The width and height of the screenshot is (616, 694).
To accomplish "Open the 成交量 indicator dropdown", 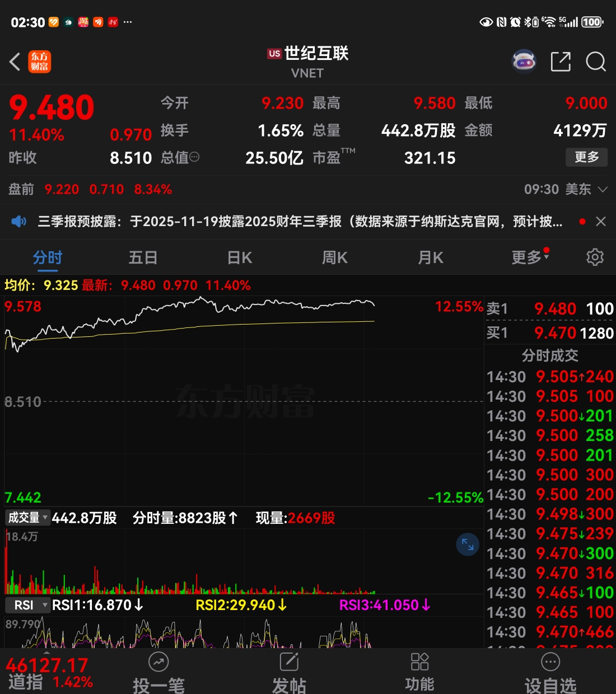I will pyautogui.click(x=27, y=518).
